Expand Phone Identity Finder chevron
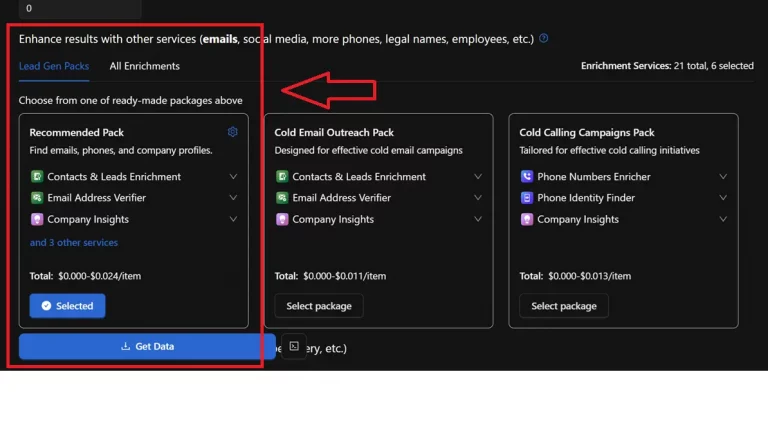 pos(723,198)
